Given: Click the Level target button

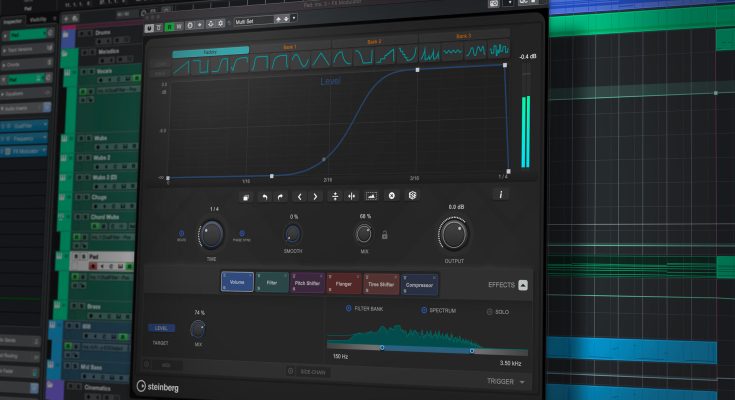Looking at the screenshot, I should pyautogui.click(x=161, y=328).
